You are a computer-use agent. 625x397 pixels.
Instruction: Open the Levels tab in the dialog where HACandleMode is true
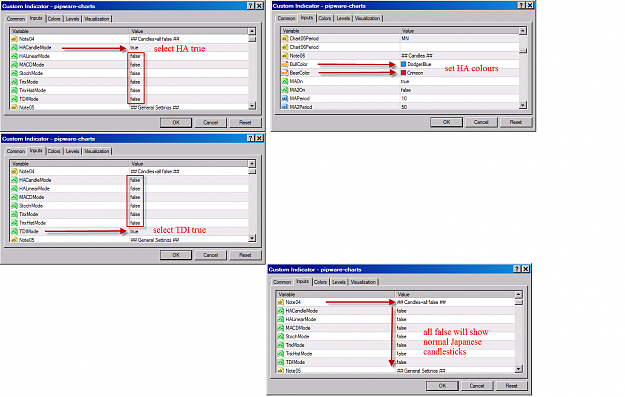[72, 19]
